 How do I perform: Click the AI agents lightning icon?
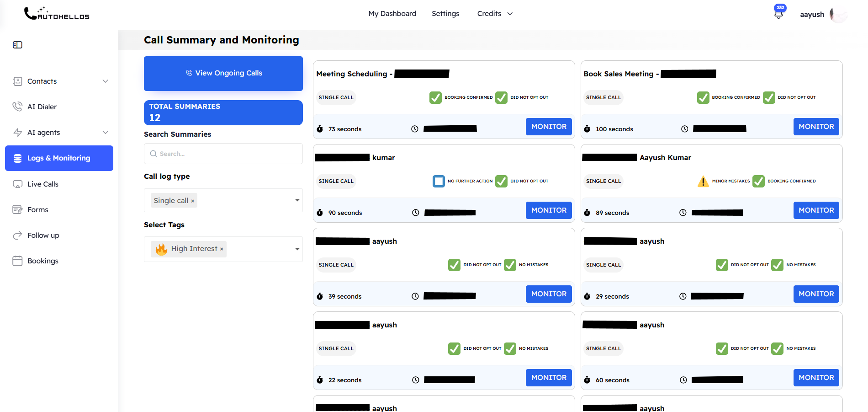coord(17,133)
